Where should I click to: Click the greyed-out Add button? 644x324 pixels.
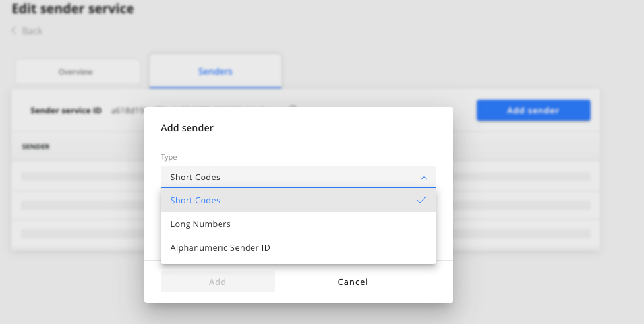tap(218, 282)
